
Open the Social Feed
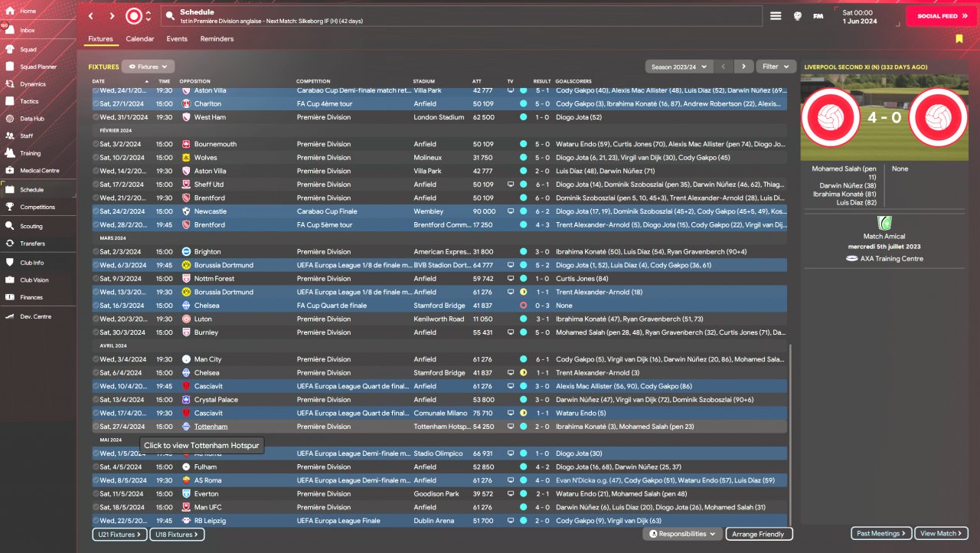click(x=941, y=16)
